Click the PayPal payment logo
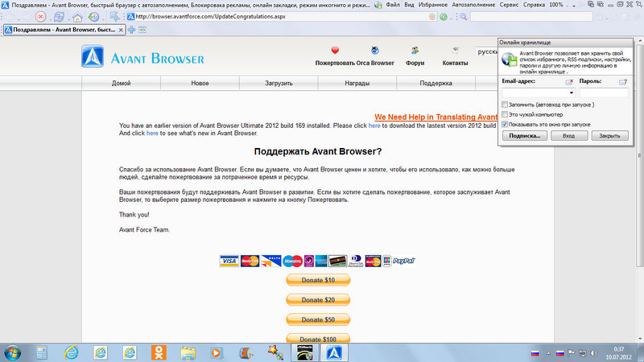Screen dimensions: 644x362 point(404,261)
